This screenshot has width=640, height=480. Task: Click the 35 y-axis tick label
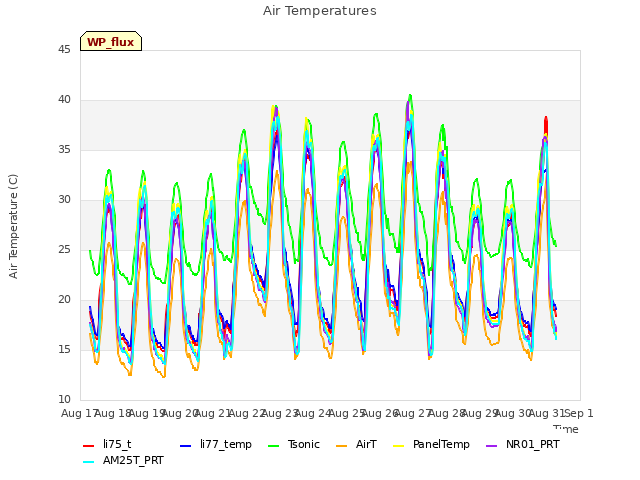[64, 149]
